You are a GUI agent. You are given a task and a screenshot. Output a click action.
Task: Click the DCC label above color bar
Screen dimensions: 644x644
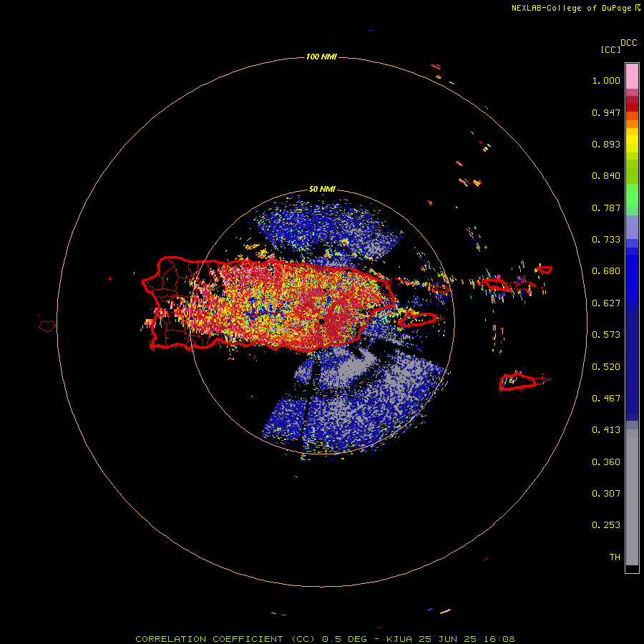(x=629, y=43)
